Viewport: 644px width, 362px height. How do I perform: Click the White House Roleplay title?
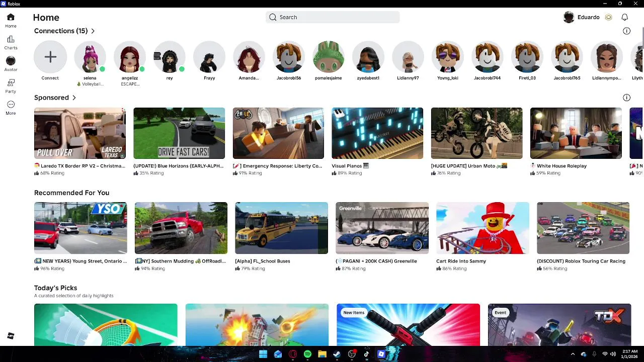pyautogui.click(x=561, y=166)
